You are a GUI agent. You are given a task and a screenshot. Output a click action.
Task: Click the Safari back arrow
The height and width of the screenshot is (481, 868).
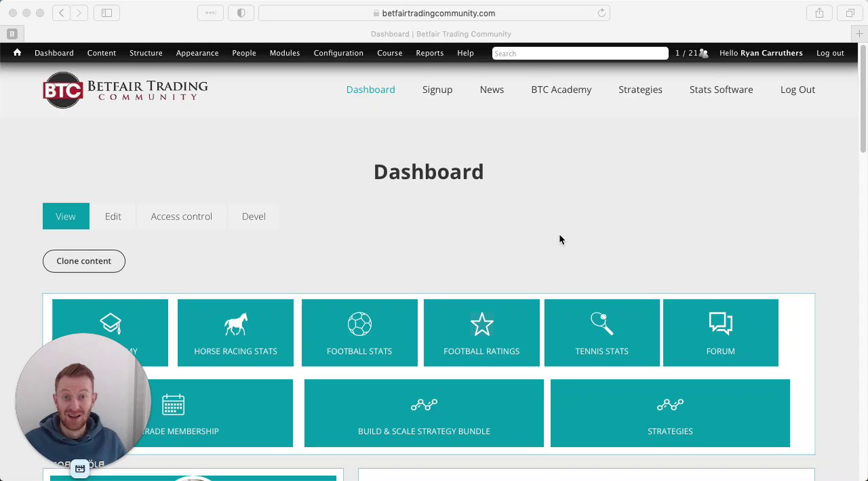(x=61, y=13)
